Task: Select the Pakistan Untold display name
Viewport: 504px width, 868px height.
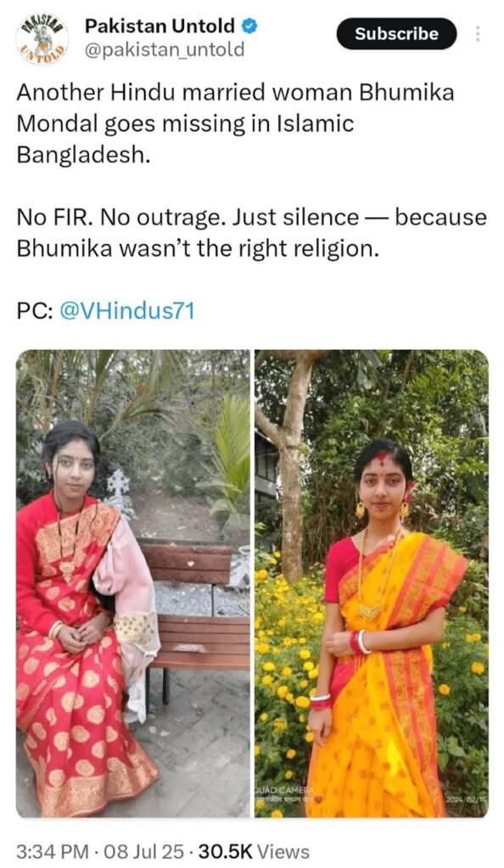Action: click(160, 25)
